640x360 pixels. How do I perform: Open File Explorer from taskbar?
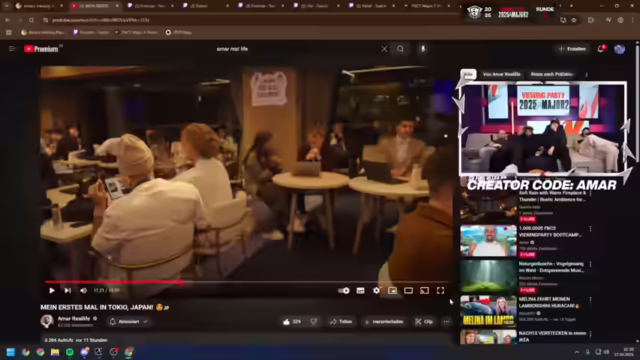[55, 352]
